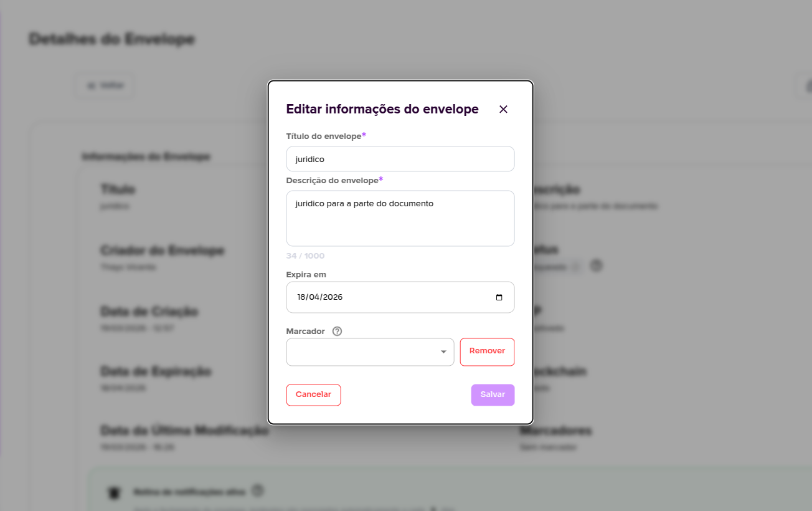Close the Editar informações do envelope dialog
812x511 pixels.
[x=503, y=110]
